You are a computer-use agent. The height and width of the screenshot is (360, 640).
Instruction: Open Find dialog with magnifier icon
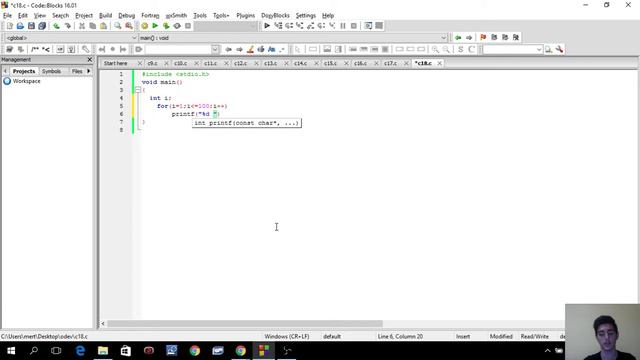pos(118,26)
